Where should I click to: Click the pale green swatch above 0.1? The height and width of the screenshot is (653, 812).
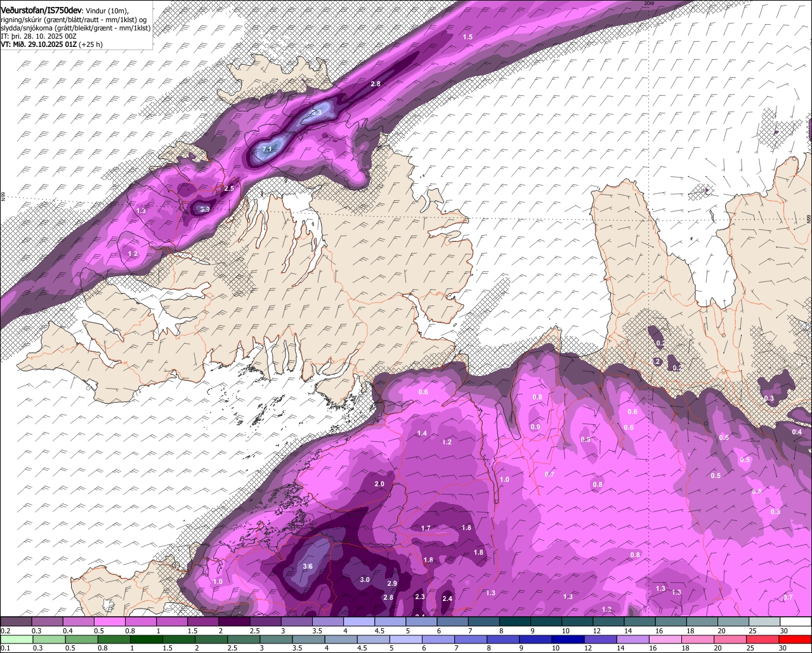(x=16, y=640)
